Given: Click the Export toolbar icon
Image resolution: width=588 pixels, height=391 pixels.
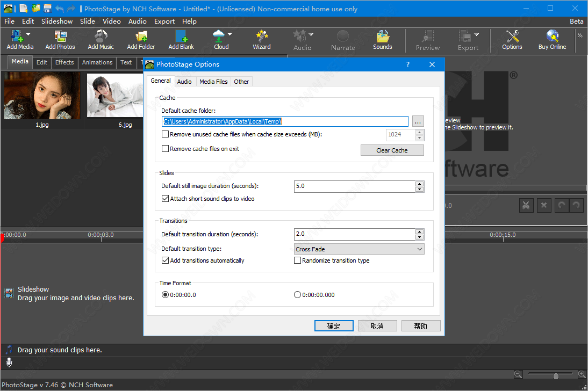Looking at the screenshot, I should [465, 36].
